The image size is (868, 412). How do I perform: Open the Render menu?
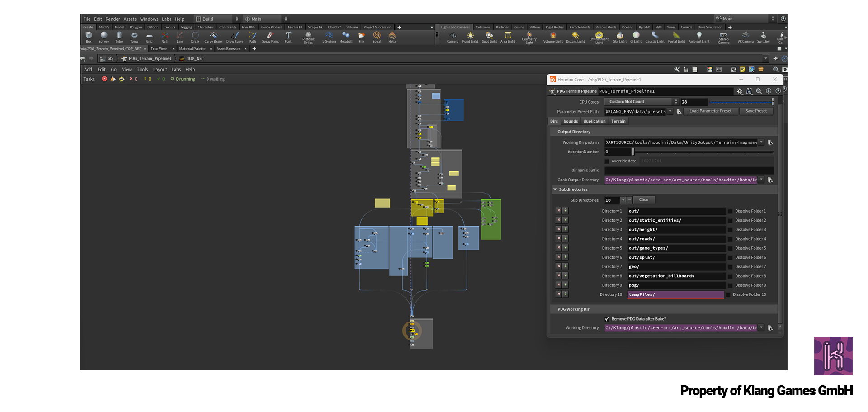pos(113,19)
